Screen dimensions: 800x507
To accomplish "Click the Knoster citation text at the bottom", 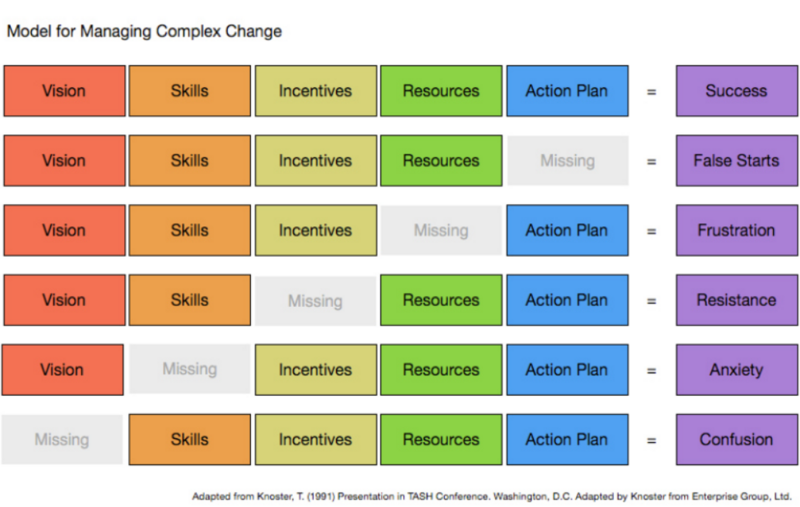I will 492,496.
